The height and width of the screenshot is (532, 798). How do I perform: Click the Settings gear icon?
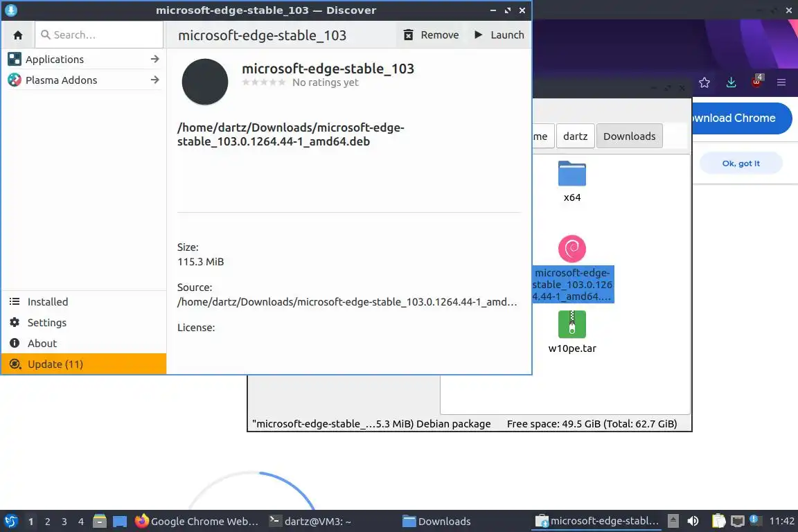(15, 322)
